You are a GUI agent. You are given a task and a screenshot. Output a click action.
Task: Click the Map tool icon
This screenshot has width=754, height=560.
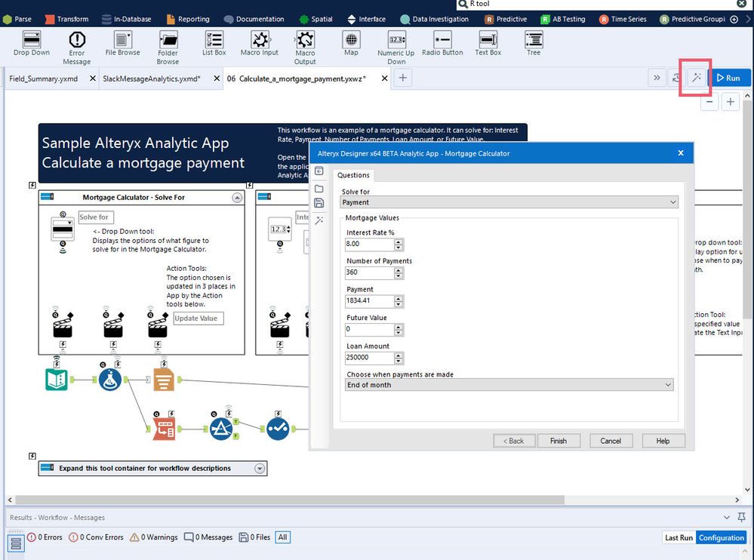click(351, 41)
